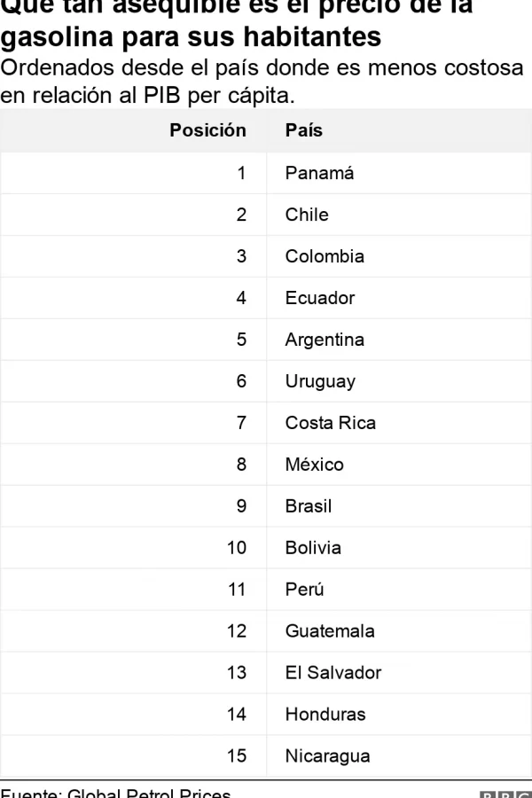Image resolution: width=532 pixels, height=798 pixels.
Task: Click the País column header
Action: 304,130
